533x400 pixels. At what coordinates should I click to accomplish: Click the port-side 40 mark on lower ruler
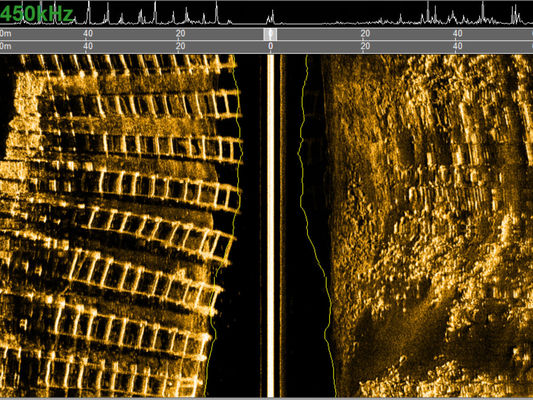pyautogui.click(x=88, y=46)
